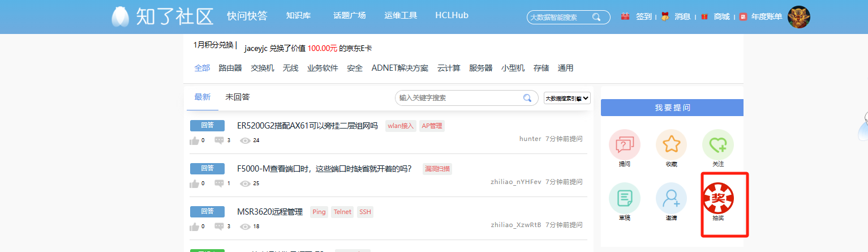
Task: Click views eye icon on MSR3620 question
Action: click(245, 227)
